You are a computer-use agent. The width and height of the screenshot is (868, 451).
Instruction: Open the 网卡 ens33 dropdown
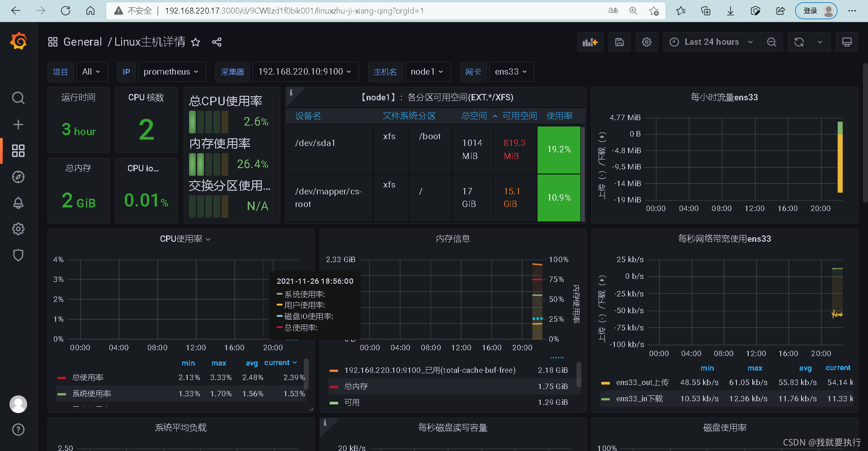coord(511,72)
